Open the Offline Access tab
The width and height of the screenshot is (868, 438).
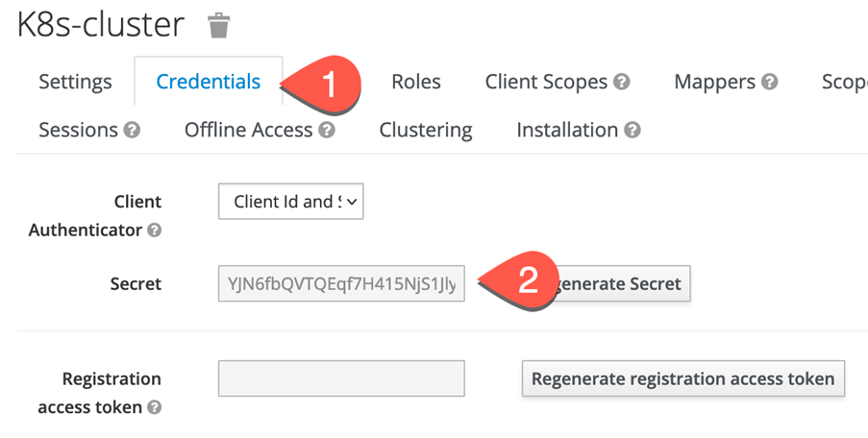click(x=248, y=130)
